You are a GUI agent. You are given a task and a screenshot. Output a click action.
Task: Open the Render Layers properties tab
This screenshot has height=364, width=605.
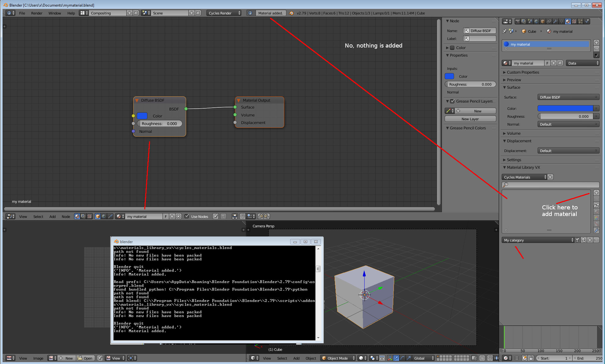[524, 21]
